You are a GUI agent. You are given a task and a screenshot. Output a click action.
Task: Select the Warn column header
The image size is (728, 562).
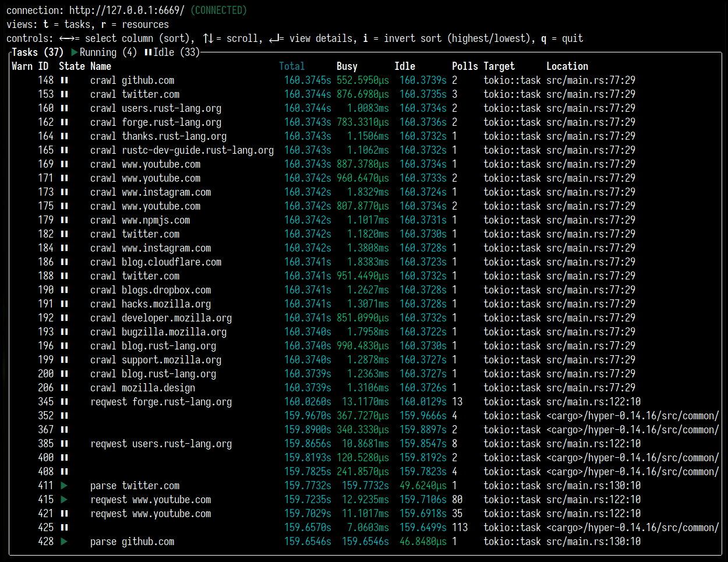[22, 66]
